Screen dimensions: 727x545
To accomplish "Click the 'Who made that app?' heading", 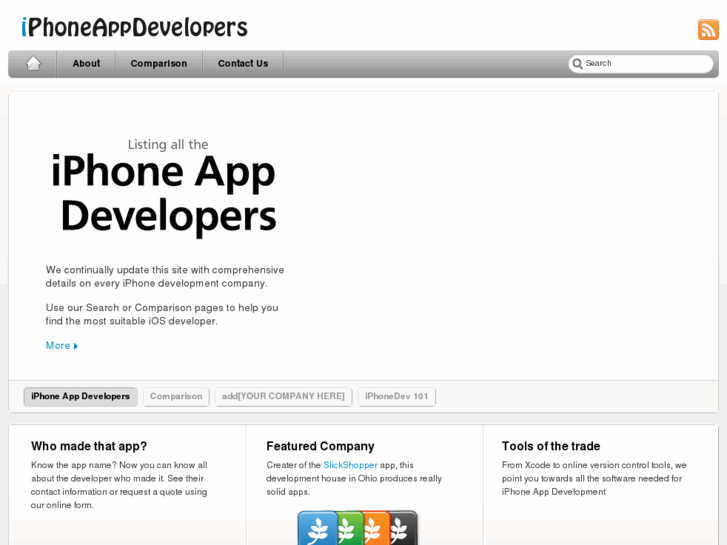I will coord(89,446).
